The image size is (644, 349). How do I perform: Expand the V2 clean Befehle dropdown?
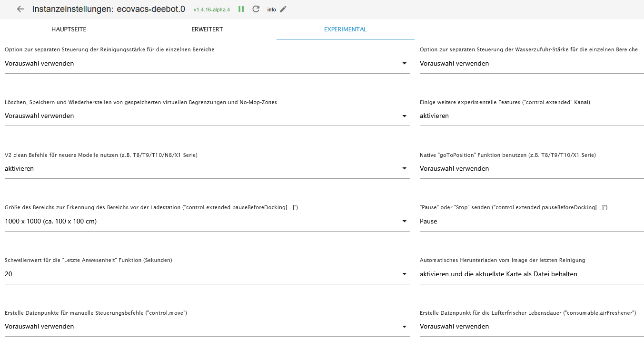[404, 169]
